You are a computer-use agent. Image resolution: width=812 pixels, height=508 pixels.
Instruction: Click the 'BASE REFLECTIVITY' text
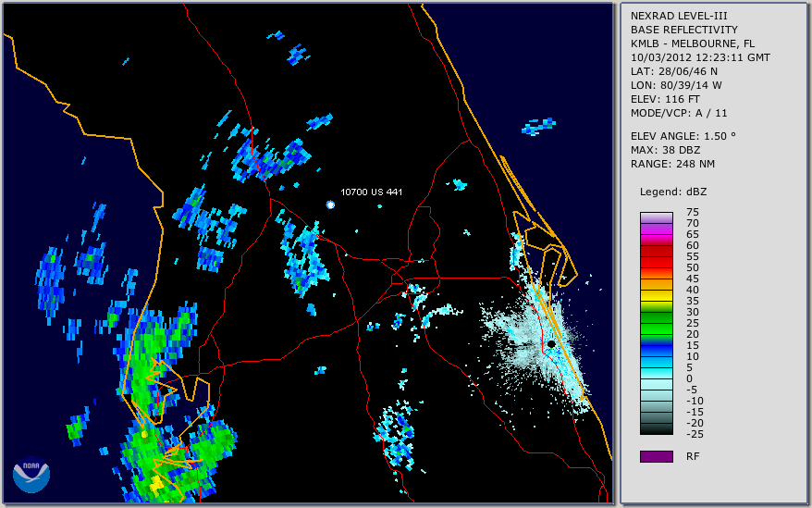point(684,30)
